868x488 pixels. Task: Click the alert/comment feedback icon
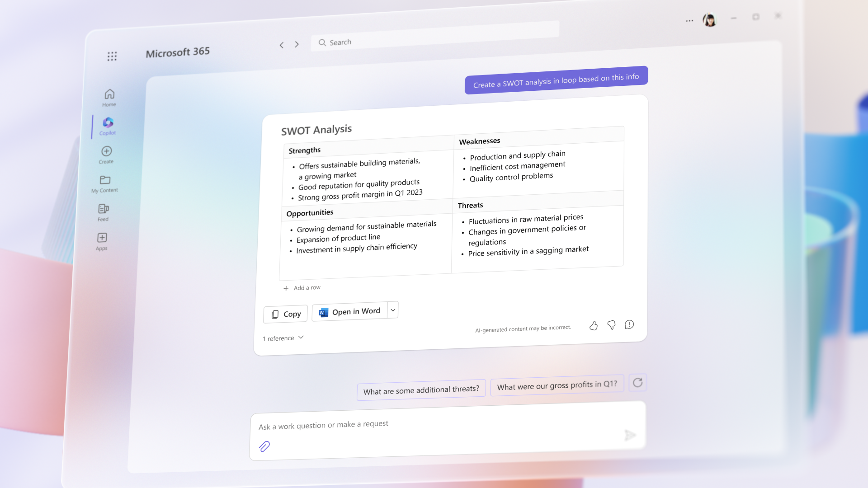click(629, 324)
